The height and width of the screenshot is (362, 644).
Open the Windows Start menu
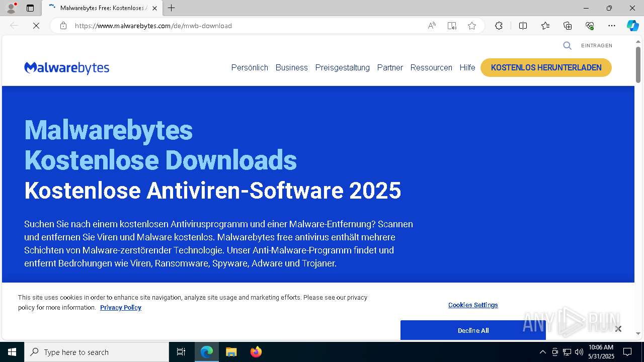coord(12,352)
